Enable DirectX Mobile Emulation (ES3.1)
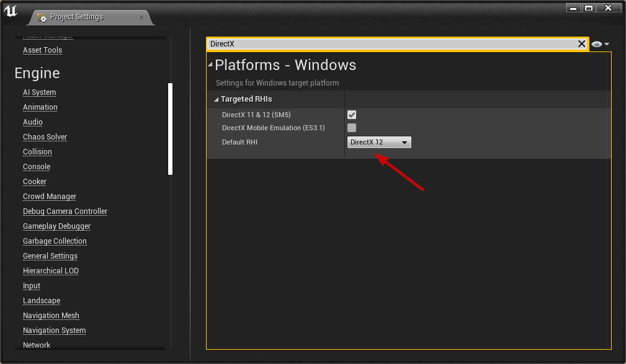The image size is (626, 364). tap(352, 128)
